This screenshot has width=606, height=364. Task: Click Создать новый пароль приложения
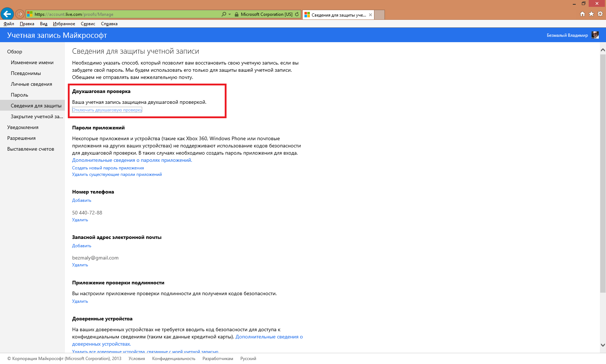108,168
